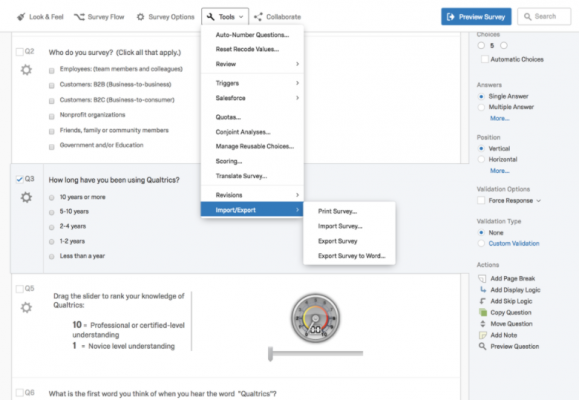Click the Preview Survey button
This screenshot has height=400, width=579.
476,17
